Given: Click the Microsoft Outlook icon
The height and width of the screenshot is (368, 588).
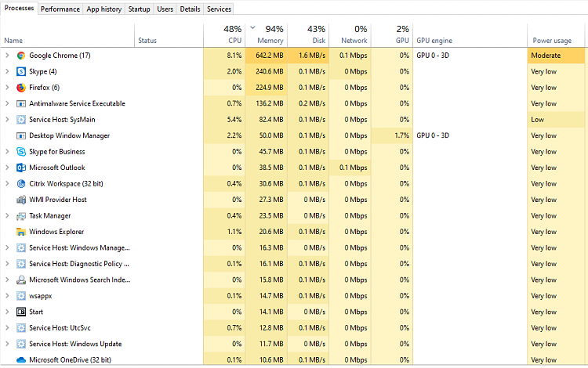Looking at the screenshot, I should tap(21, 168).
